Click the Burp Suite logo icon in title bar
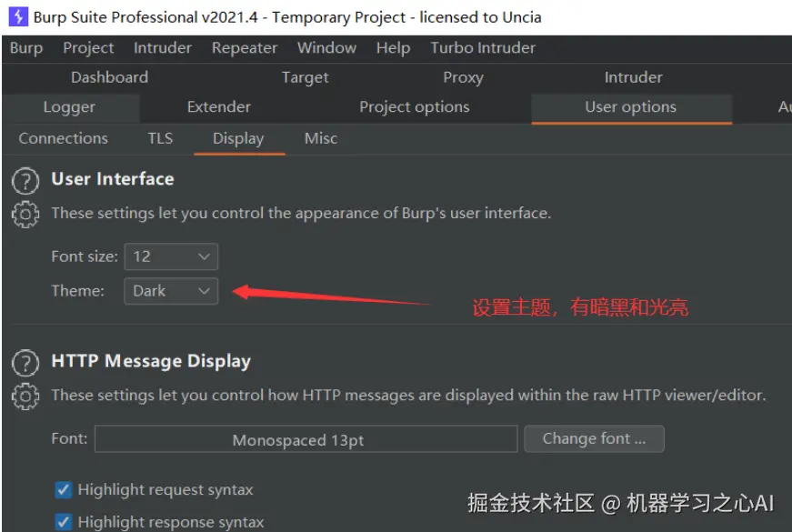This screenshot has width=792, height=532. coord(18,16)
